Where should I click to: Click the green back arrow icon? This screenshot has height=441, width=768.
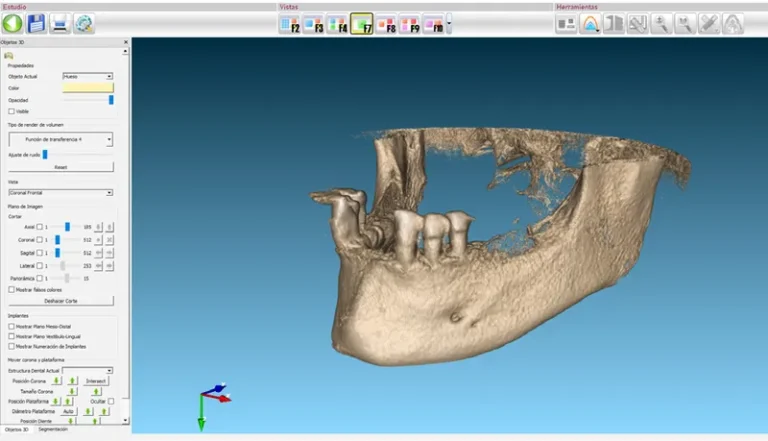(x=16, y=22)
